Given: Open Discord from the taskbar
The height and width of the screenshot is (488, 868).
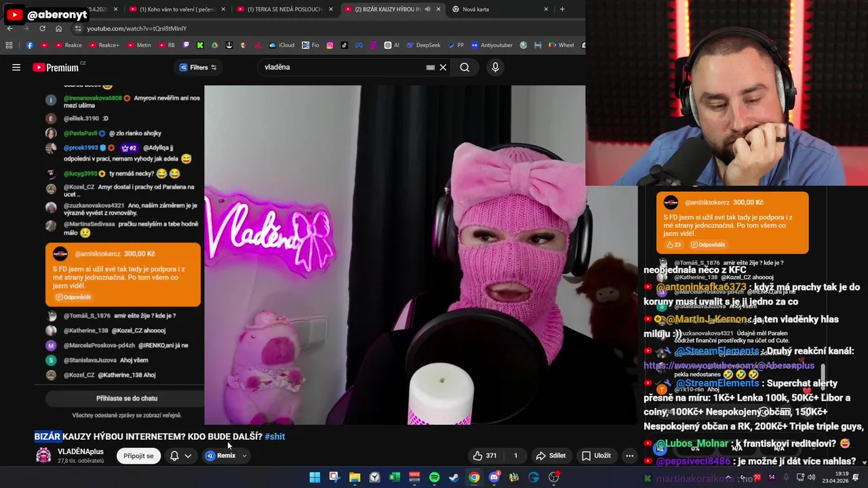Looking at the screenshot, I should (494, 477).
